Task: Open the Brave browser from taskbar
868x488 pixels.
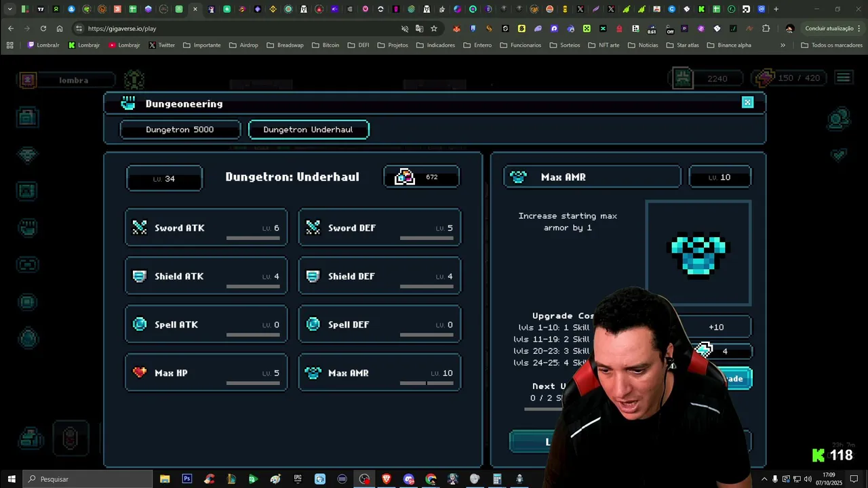Action: (387, 479)
